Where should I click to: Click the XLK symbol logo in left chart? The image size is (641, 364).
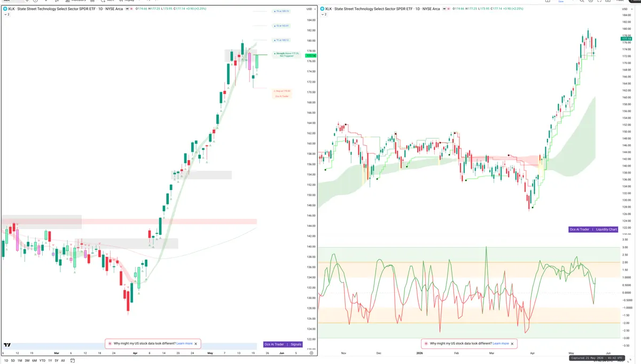pyautogui.click(x=5, y=9)
